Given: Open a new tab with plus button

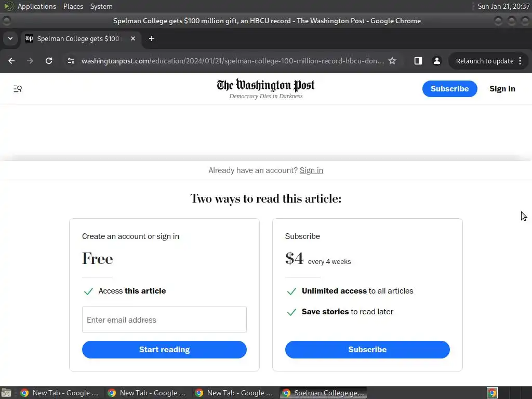Looking at the screenshot, I should pos(152,38).
